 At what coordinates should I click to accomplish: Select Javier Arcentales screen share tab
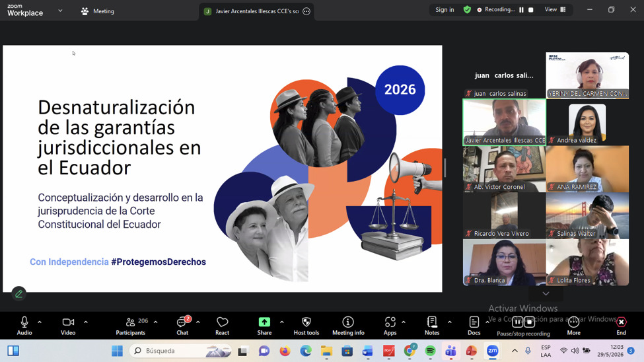[257, 11]
